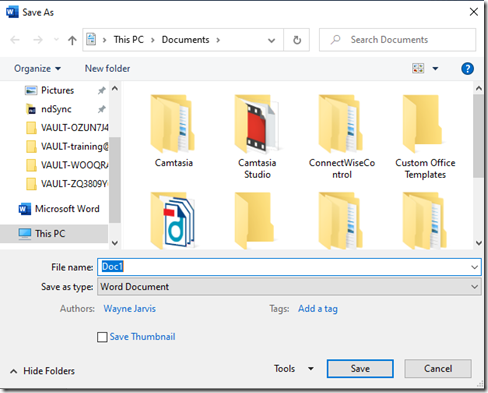Collapse with Hide Folders
488x393 pixels.
point(43,371)
